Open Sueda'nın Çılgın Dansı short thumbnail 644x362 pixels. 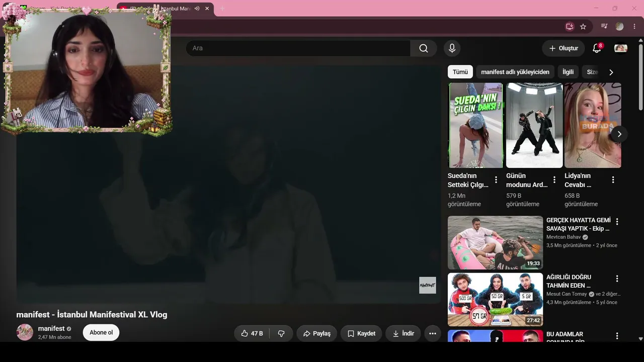(475, 125)
